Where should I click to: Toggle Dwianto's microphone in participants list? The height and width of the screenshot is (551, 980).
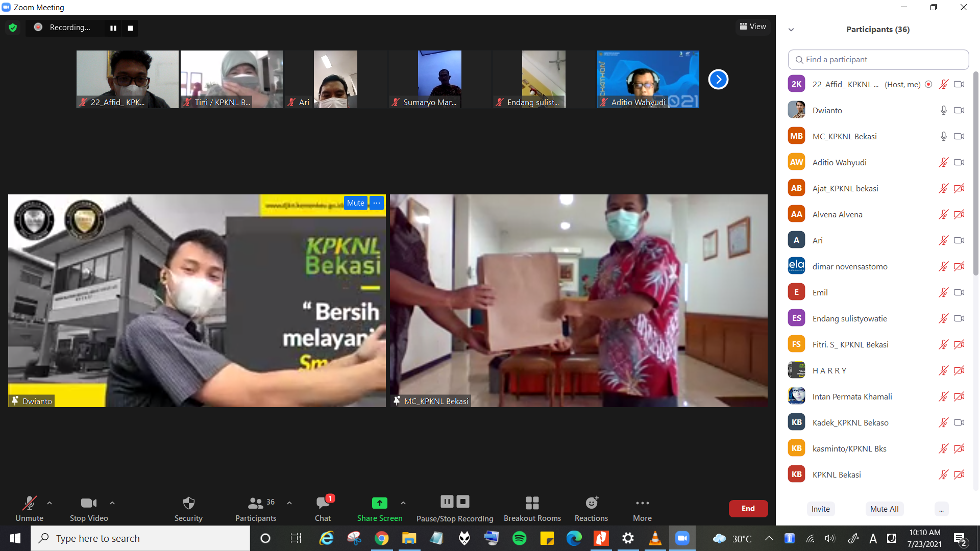tap(943, 110)
